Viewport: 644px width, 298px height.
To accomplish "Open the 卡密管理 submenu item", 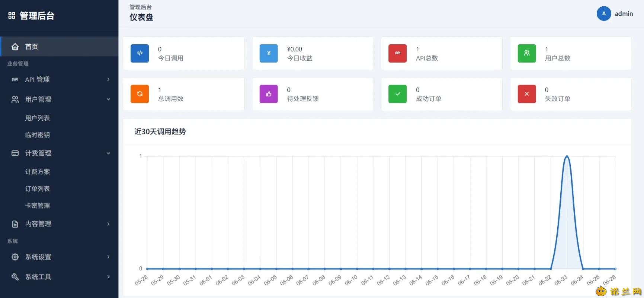I will (37, 206).
